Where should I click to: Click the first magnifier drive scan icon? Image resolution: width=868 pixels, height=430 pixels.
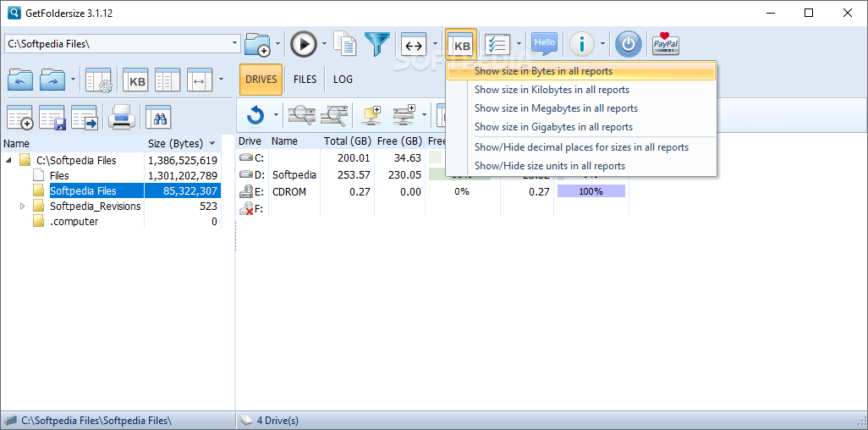302,115
